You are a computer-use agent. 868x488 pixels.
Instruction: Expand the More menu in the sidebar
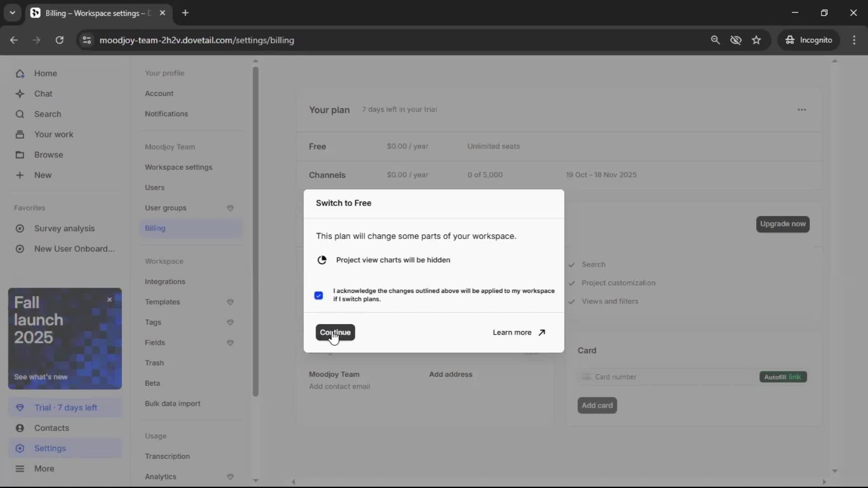20,469
